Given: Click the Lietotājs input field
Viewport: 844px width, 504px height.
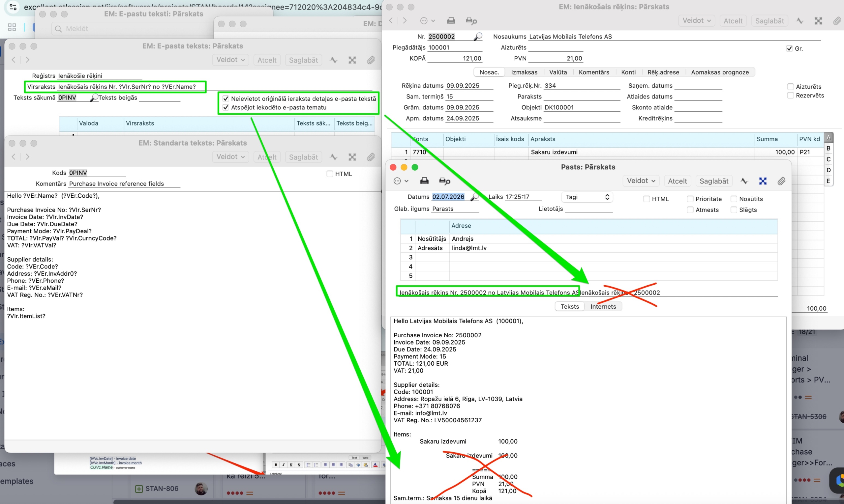Looking at the screenshot, I should tap(588, 209).
